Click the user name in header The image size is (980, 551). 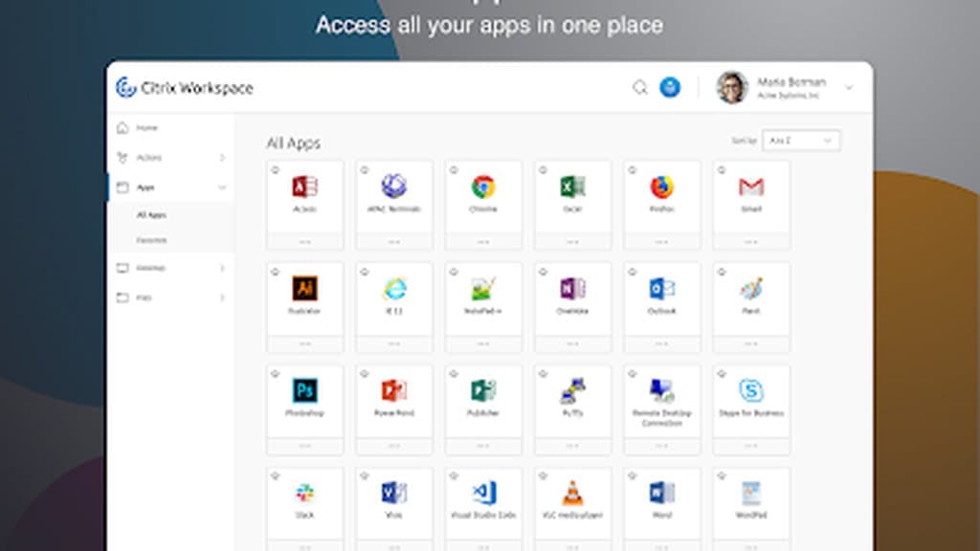[x=791, y=82]
